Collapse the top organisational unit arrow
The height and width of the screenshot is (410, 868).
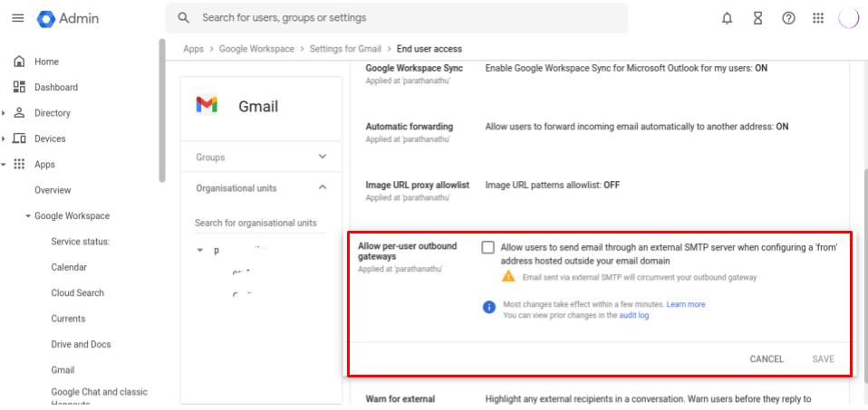point(200,251)
